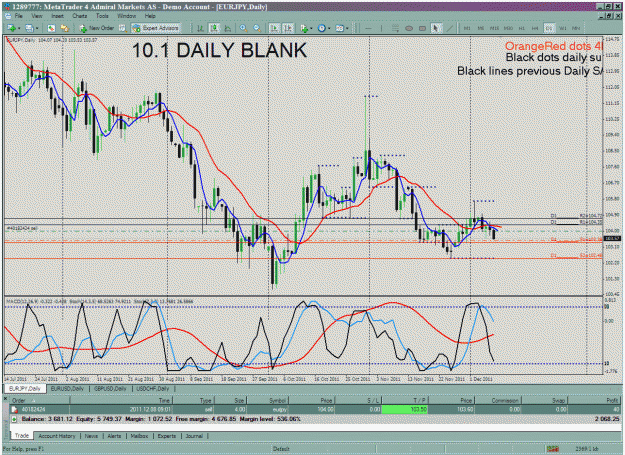Switch timeframe to M30

pyautogui.click(x=508, y=28)
